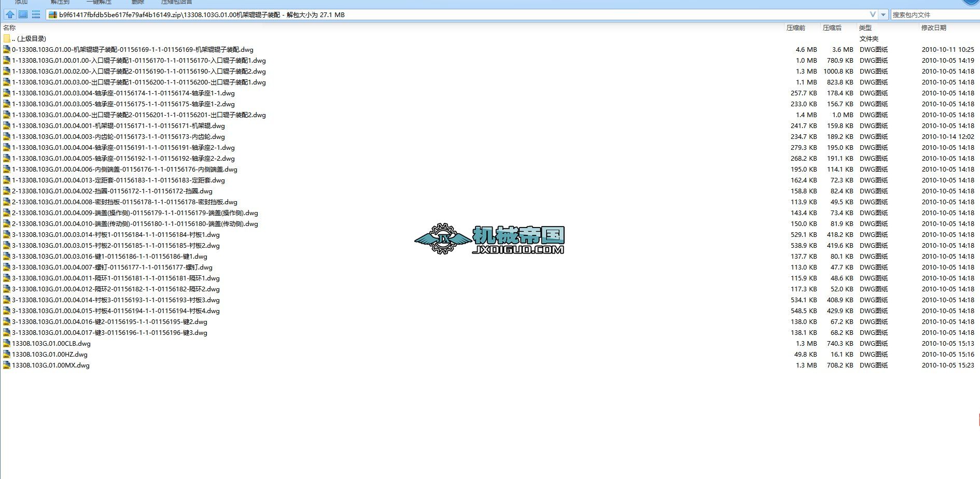
Task: Select the file icon for 出口辊子装配1.dwg
Action: click(x=6, y=82)
